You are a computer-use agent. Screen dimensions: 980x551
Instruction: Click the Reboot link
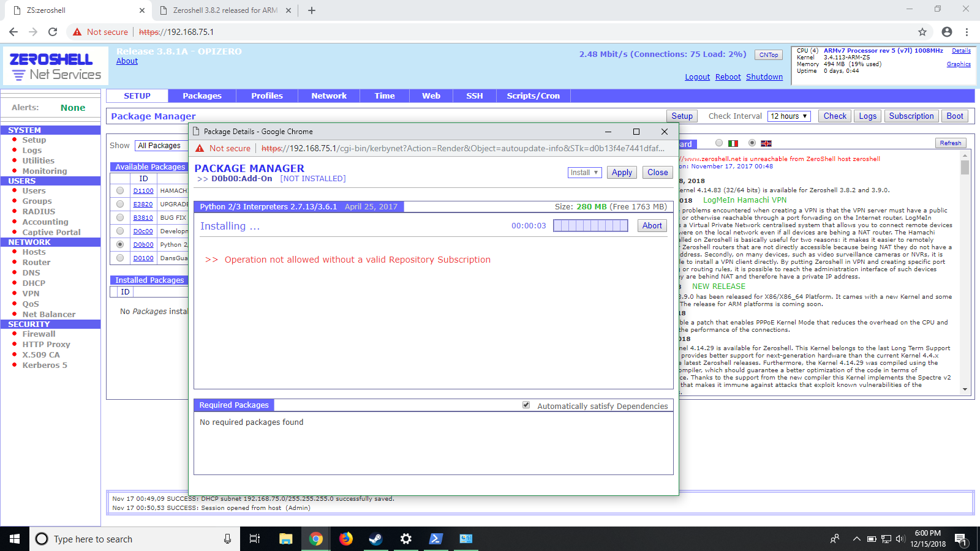pos(728,77)
